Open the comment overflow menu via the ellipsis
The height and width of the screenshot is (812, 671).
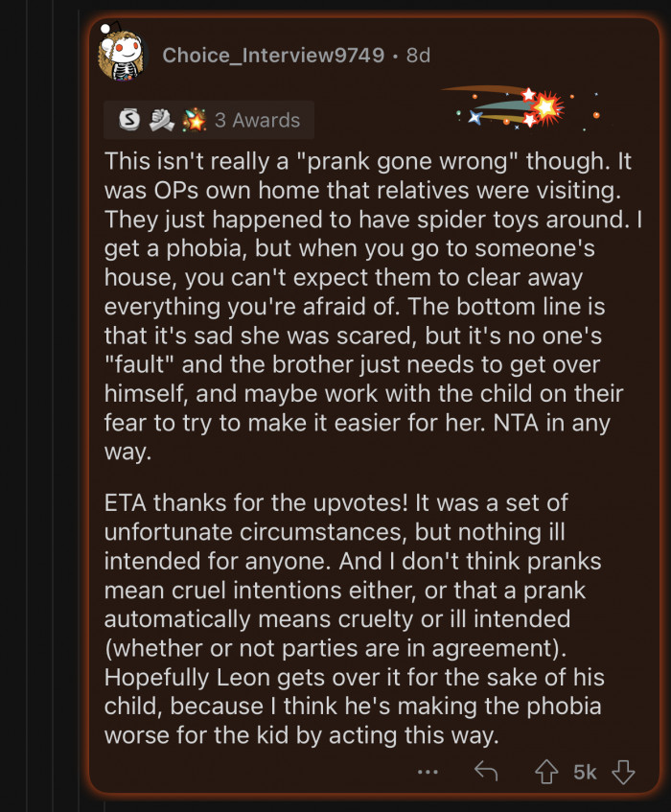click(428, 771)
